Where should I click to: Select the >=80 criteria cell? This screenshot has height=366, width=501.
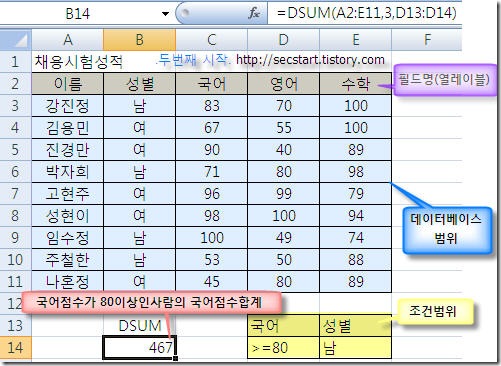tap(283, 348)
